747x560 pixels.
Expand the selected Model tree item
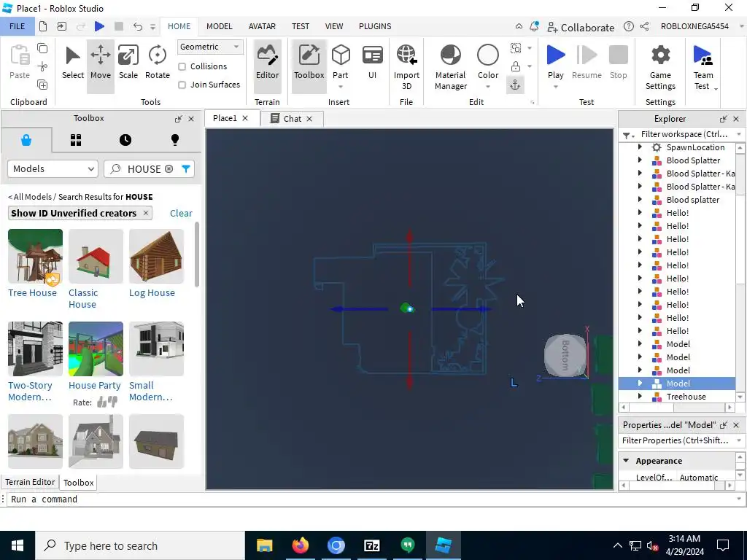640,384
